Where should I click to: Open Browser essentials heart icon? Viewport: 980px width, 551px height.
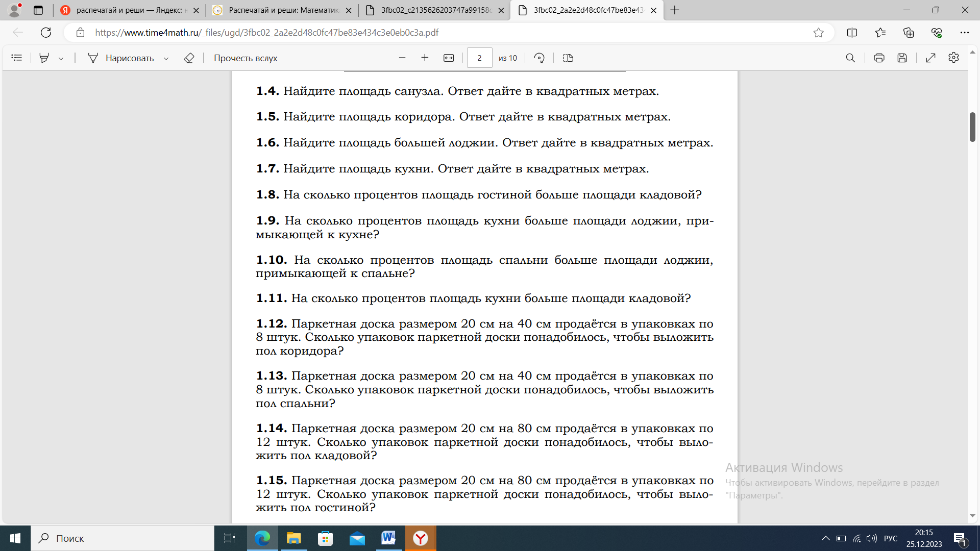pos(937,33)
